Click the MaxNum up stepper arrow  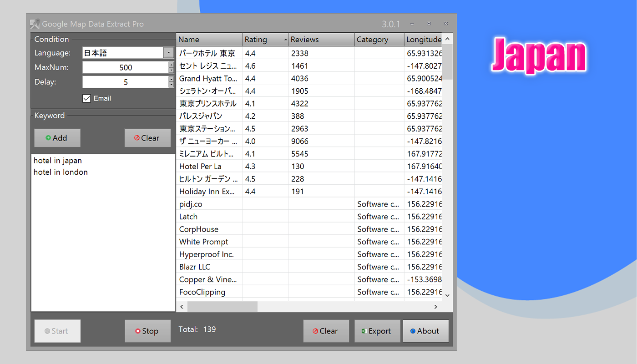coord(171,65)
